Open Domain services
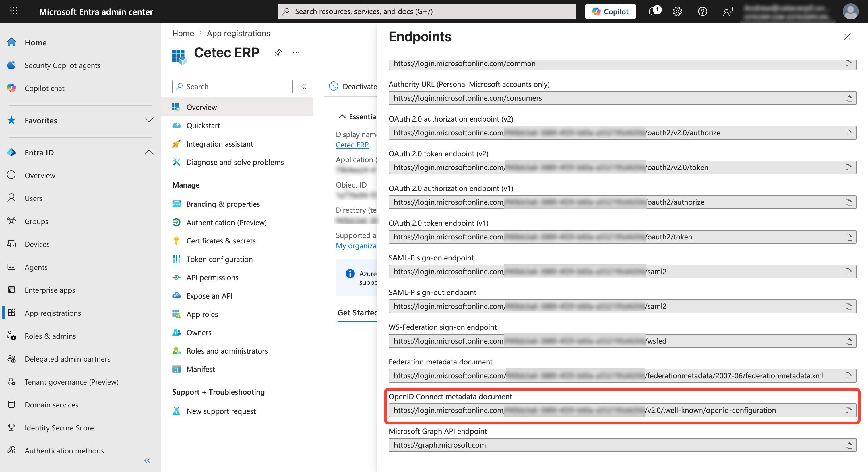This screenshot has height=472, width=868. [51, 405]
